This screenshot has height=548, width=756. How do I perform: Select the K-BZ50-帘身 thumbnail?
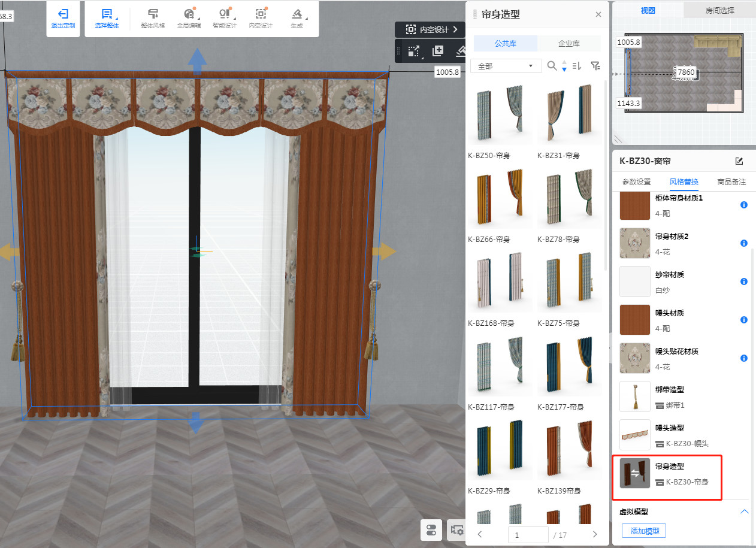click(x=500, y=111)
